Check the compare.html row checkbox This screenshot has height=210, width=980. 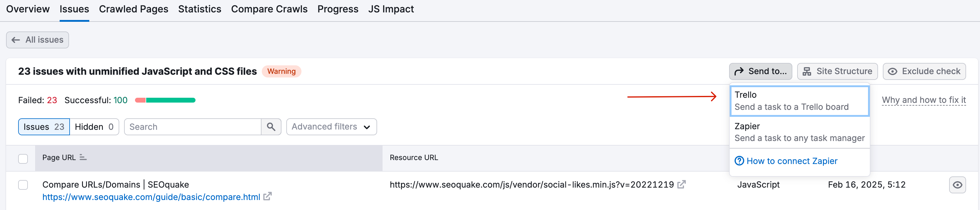[23, 185]
